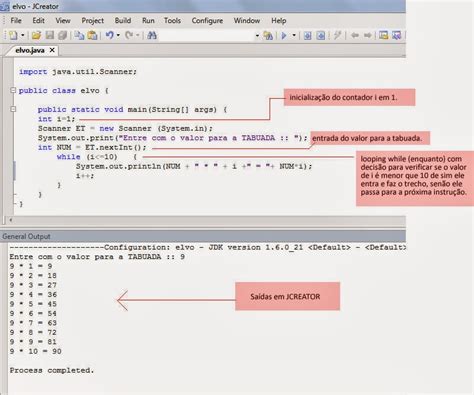Click the horizontal scrollbar left arrow
This screenshot has width=474, height=395.
[11, 220]
